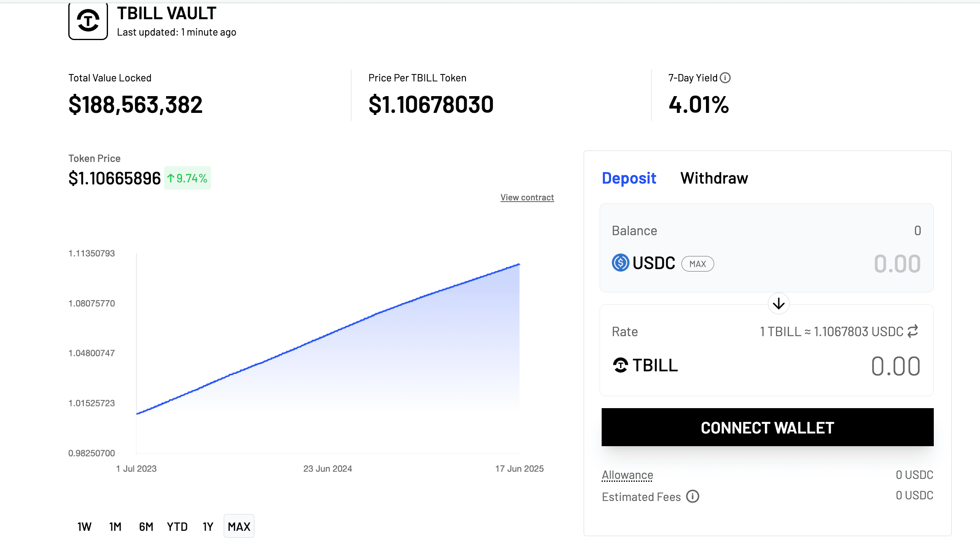Click the 4.01% yield value
Image resolution: width=980 pixels, height=539 pixels.
tap(699, 105)
